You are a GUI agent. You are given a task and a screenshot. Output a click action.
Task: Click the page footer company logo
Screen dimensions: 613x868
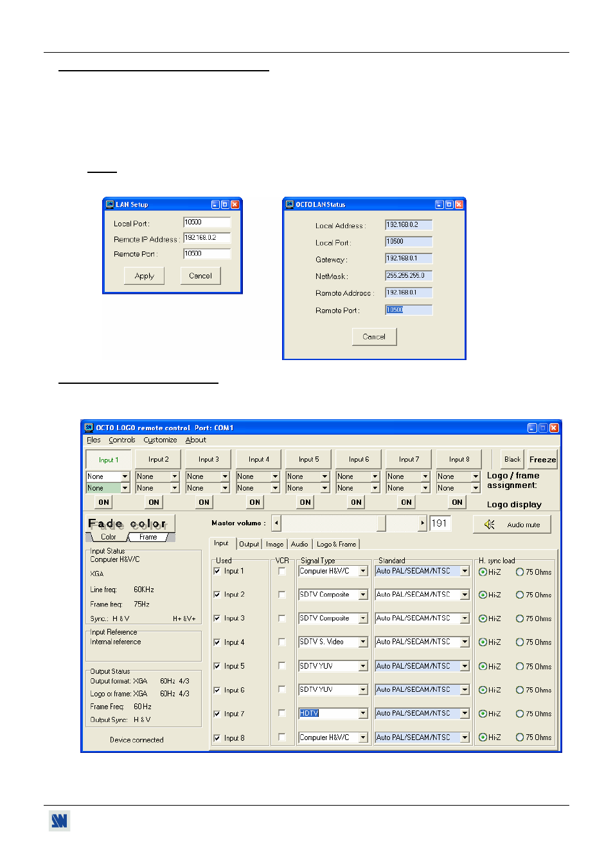(x=59, y=821)
